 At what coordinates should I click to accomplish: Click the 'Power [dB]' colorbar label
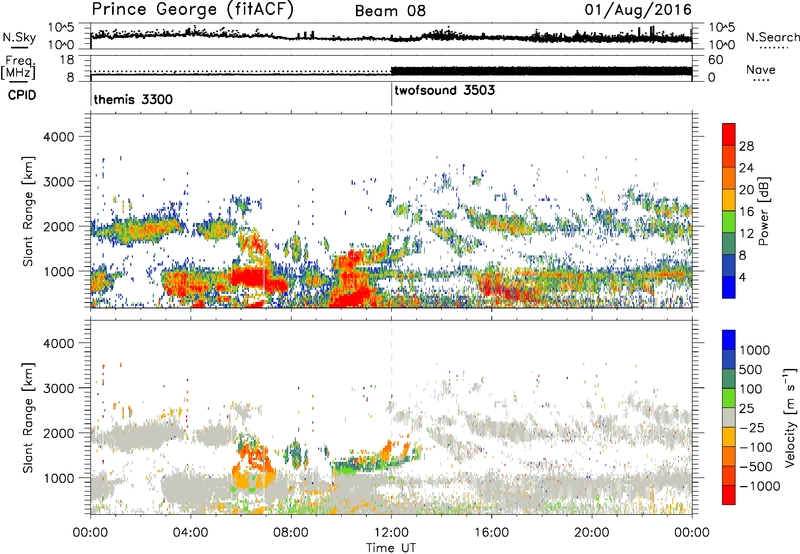pos(763,211)
